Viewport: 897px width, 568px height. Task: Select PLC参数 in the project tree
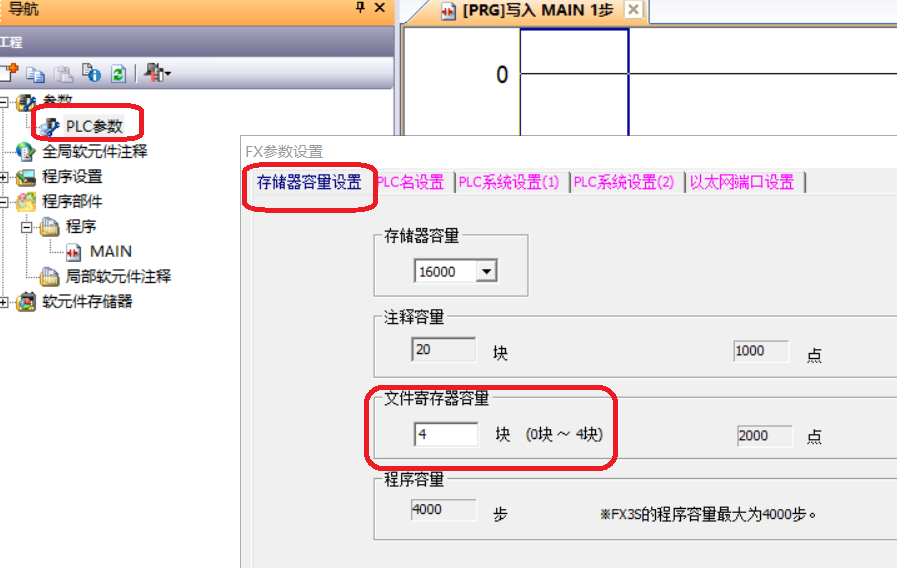(94, 126)
